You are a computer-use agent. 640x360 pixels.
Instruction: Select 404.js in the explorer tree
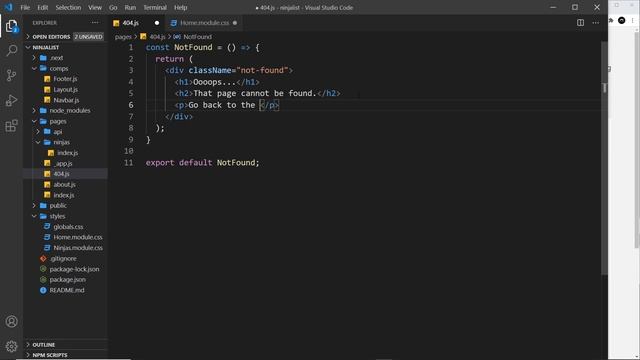(65, 174)
